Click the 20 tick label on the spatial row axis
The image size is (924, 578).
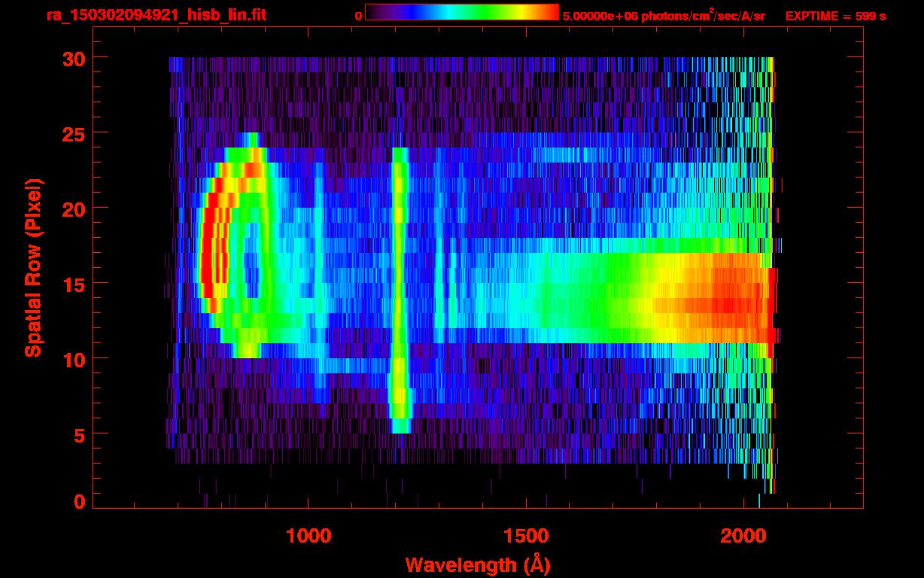(74, 208)
